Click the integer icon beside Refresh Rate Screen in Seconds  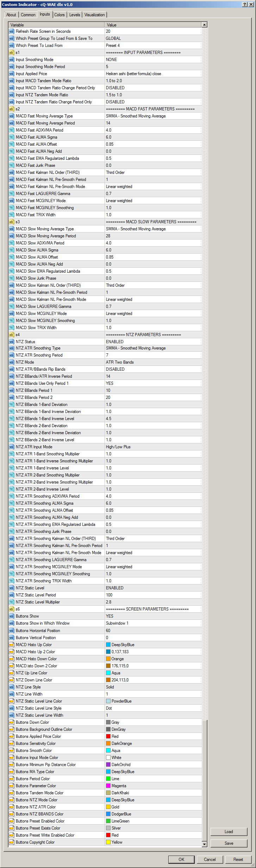point(12,31)
